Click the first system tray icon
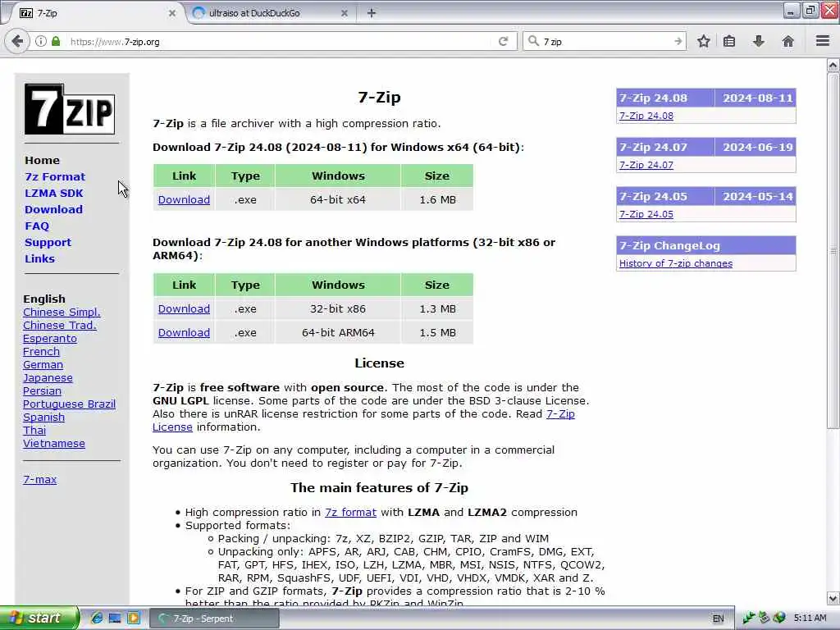 coord(748,619)
